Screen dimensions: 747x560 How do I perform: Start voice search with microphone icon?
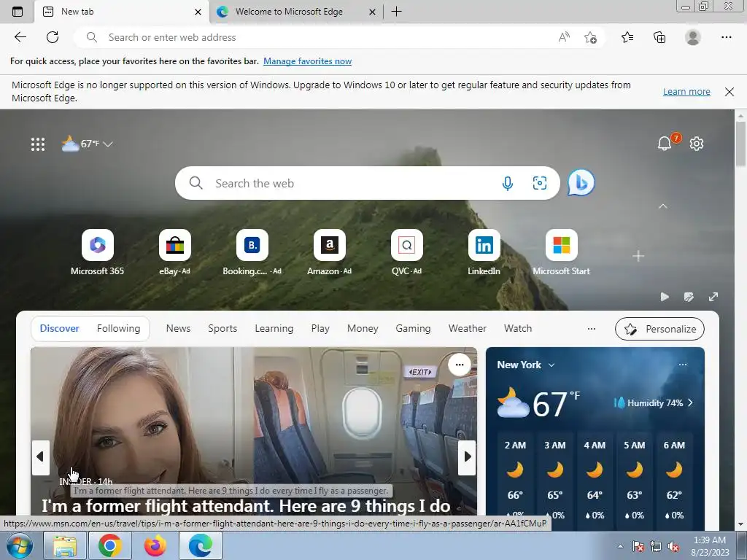(508, 183)
